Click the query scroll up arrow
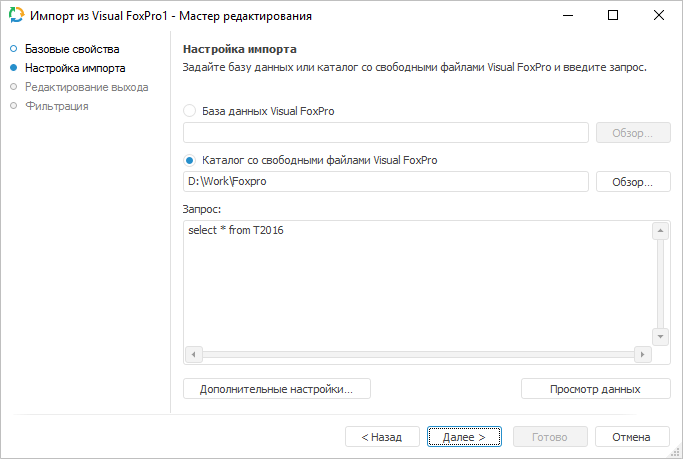 (660, 232)
